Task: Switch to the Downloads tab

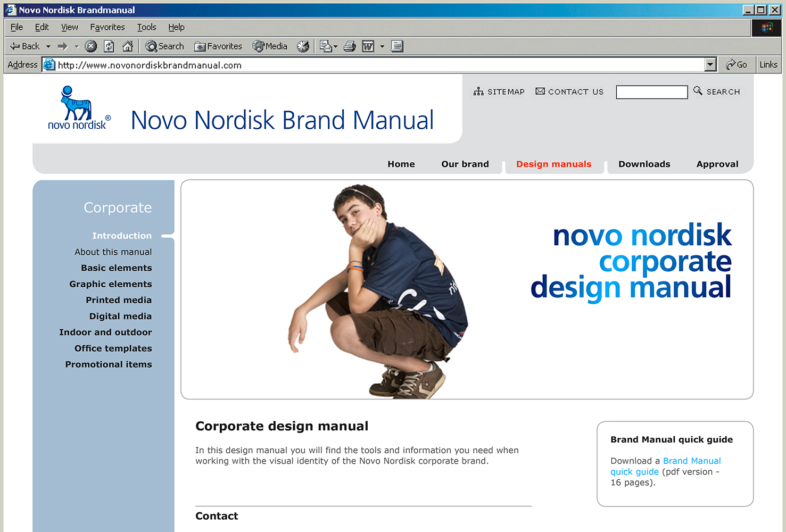Action: [x=644, y=164]
